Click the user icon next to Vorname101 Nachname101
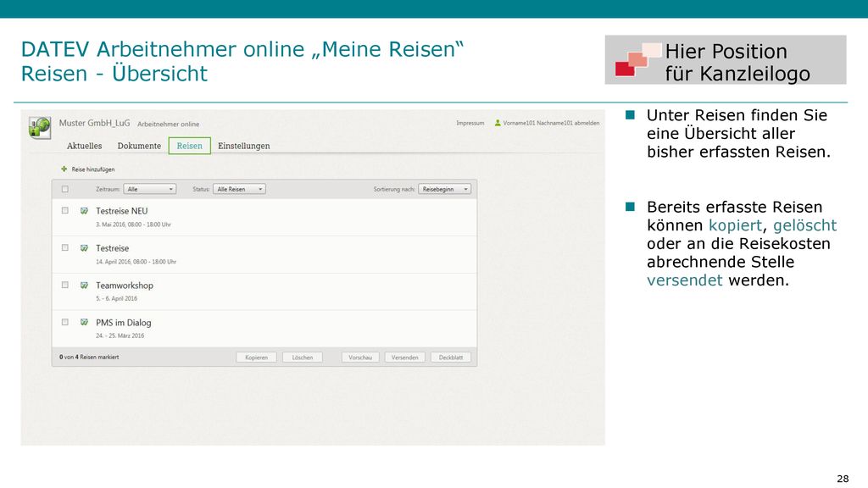868x488 pixels. [x=497, y=123]
